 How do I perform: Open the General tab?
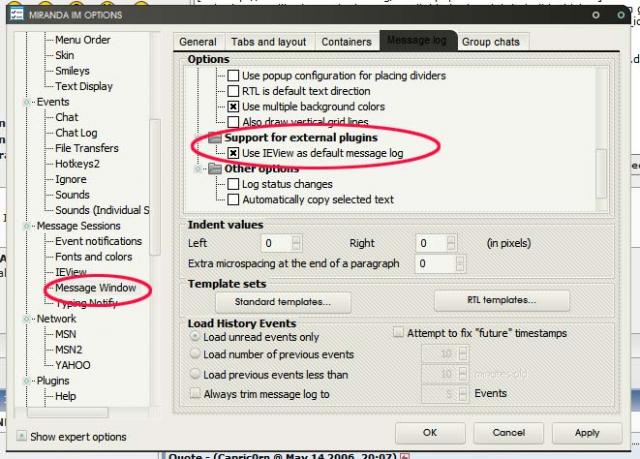tap(198, 42)
